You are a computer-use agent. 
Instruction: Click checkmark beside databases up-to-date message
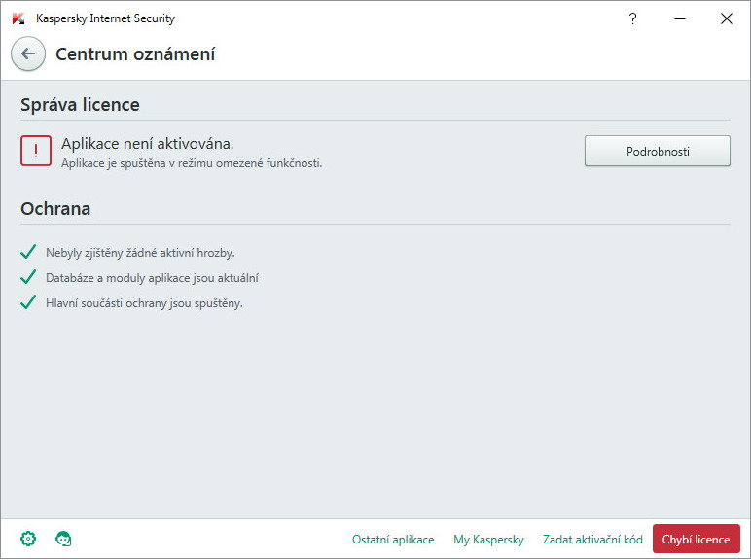pyautogui.click(x=28, y=277)
